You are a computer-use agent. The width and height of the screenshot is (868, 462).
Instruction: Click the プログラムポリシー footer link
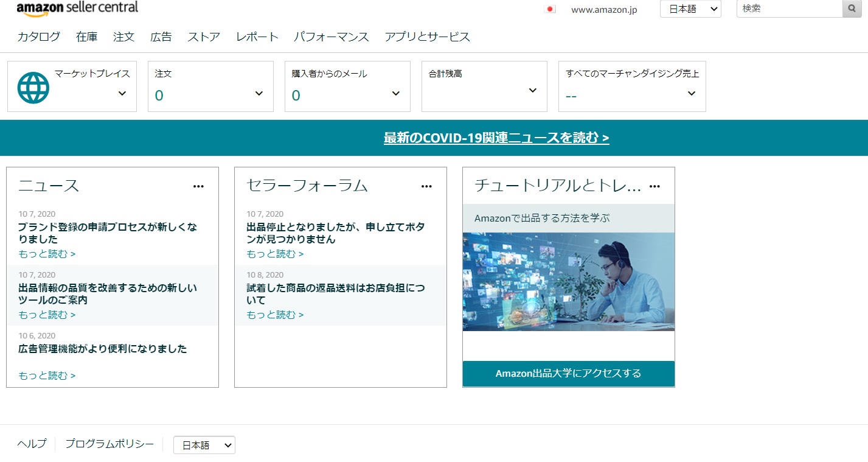109,444
